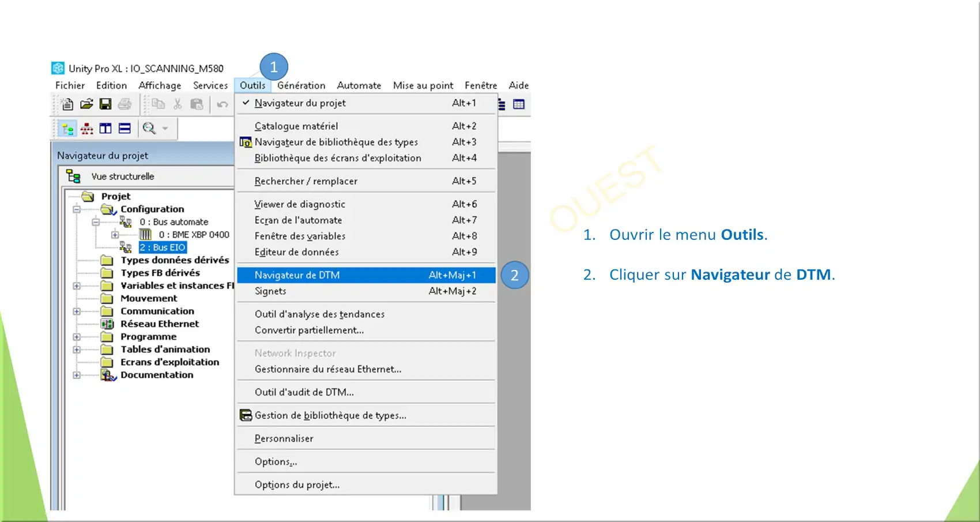Viewport: 980px width, 522px height.
Task: Expand the 0 : BME XBP 0400 node
Action: [x=115, y=235]
